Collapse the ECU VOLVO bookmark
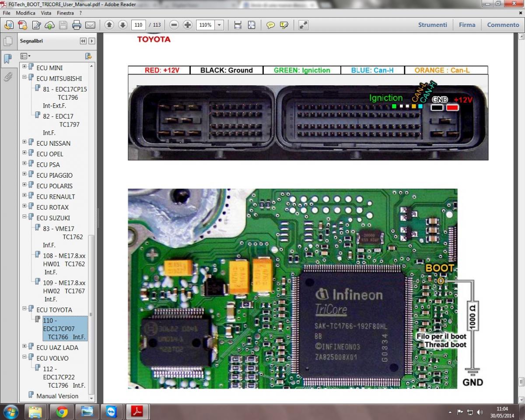This screenshot has width=525, height=420. [24, 357]
